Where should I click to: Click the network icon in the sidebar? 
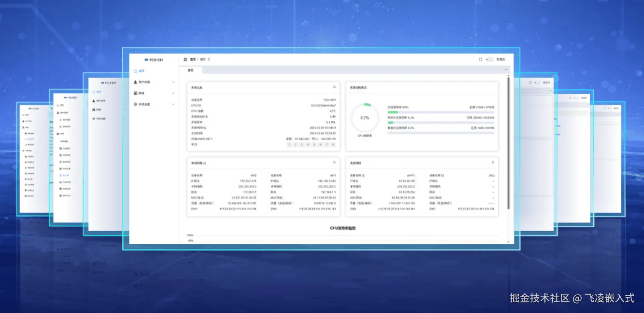pyautogui.click(x=135, y=93)
